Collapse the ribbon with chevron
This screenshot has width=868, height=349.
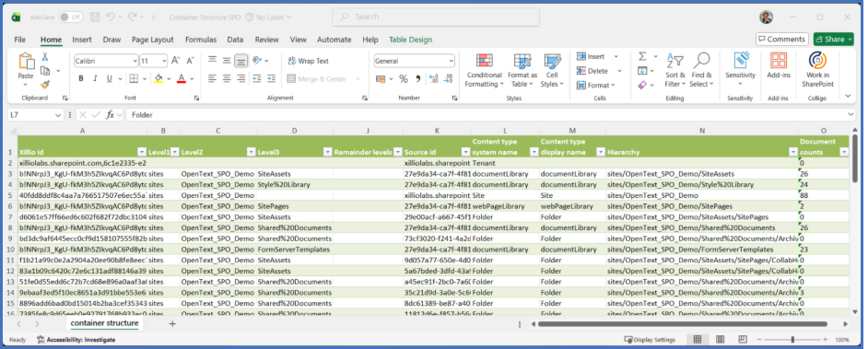848,97
